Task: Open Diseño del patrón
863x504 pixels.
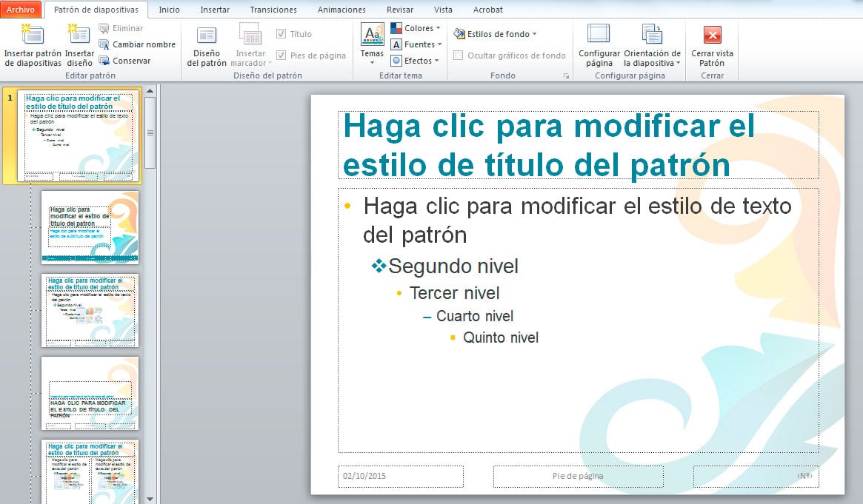Action: 207,46
